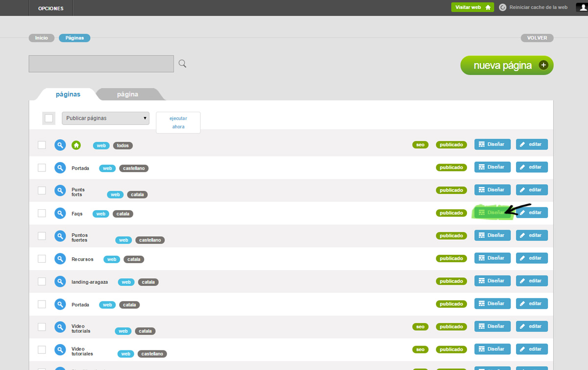Open the OPCIONES menu
The height and width of the screenshot is (370, 588).
(x=51, y=8)
